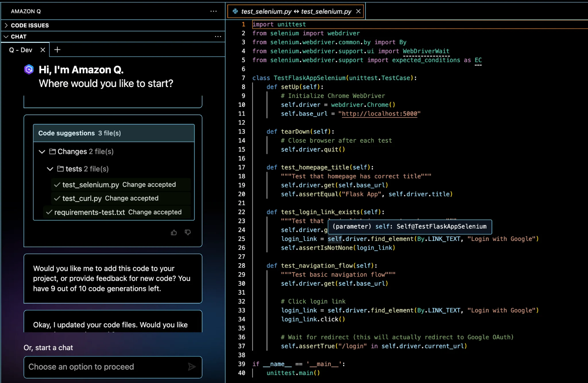
Task: Switch to the Q - Dev chat tab
Action: pos(21,50)
